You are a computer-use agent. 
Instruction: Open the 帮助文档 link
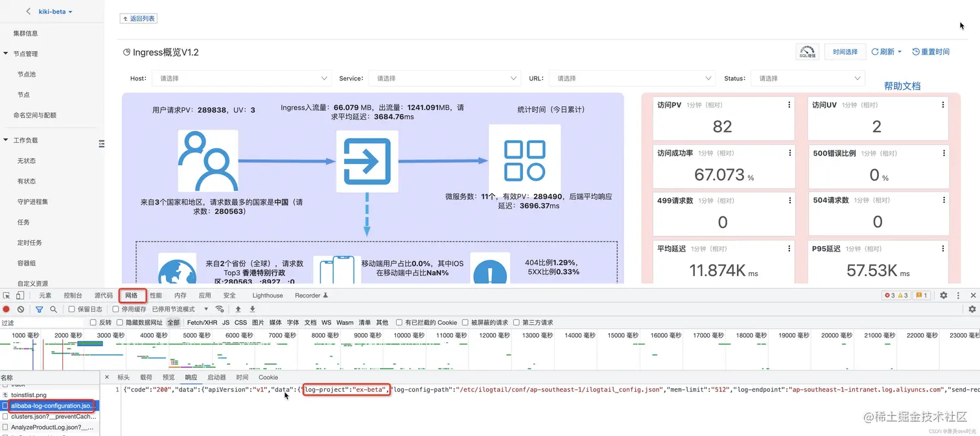[902, 86]
